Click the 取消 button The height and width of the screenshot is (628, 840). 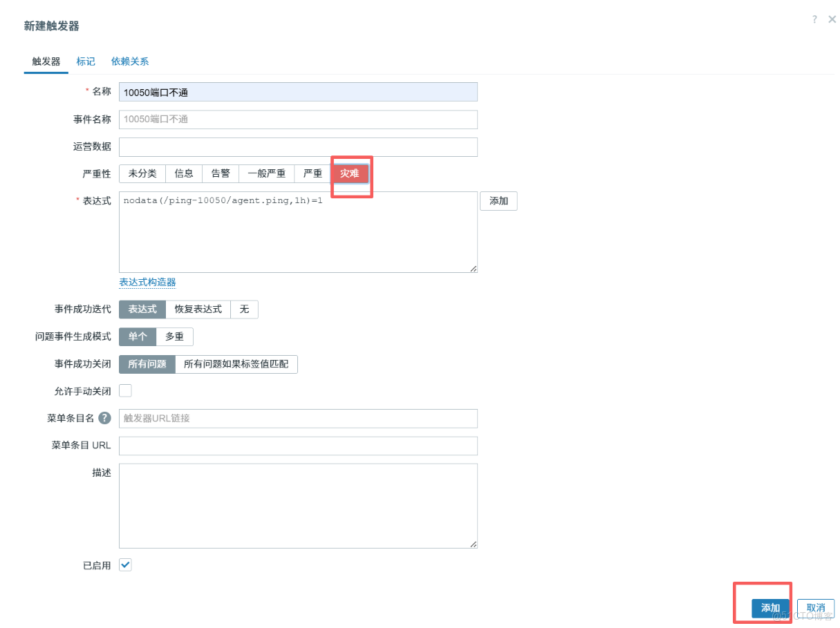[816, 608]
